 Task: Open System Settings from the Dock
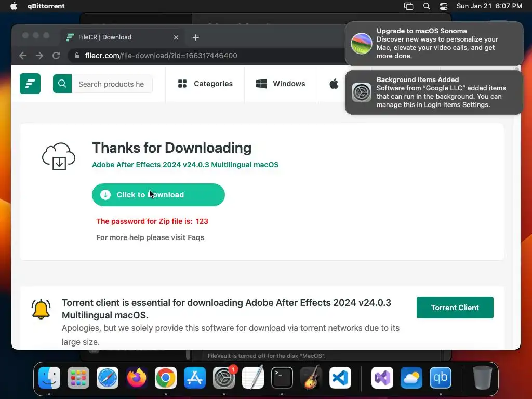(224, 378)
